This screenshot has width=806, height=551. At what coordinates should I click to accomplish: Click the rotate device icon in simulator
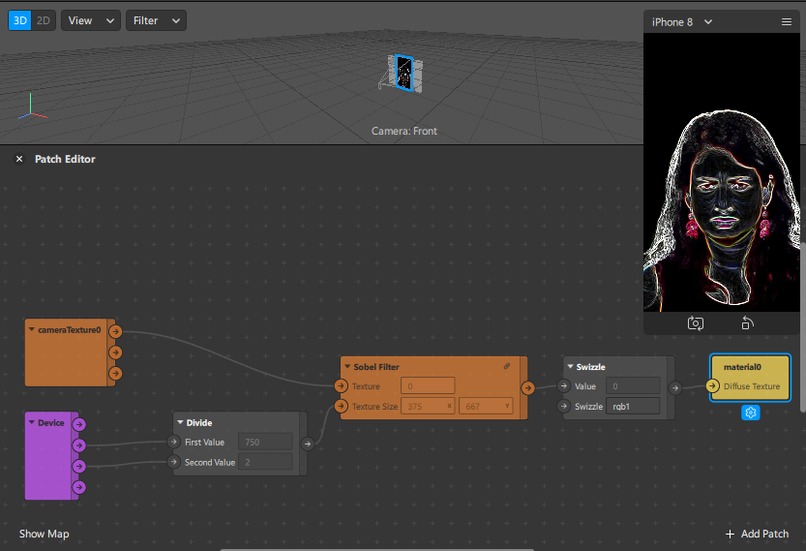[747, 323]
